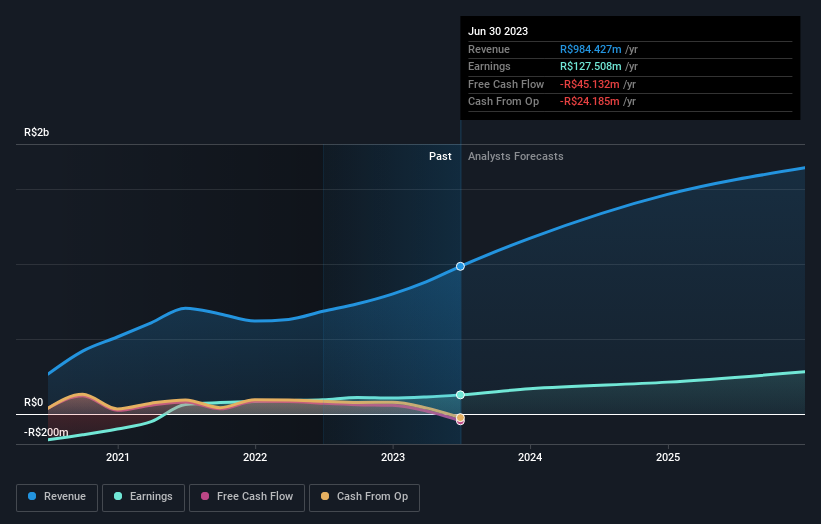The width and height of the screenshot is (821, 524).
Task: Click the -R$45.132m free cash flow value
Action: 590,84
